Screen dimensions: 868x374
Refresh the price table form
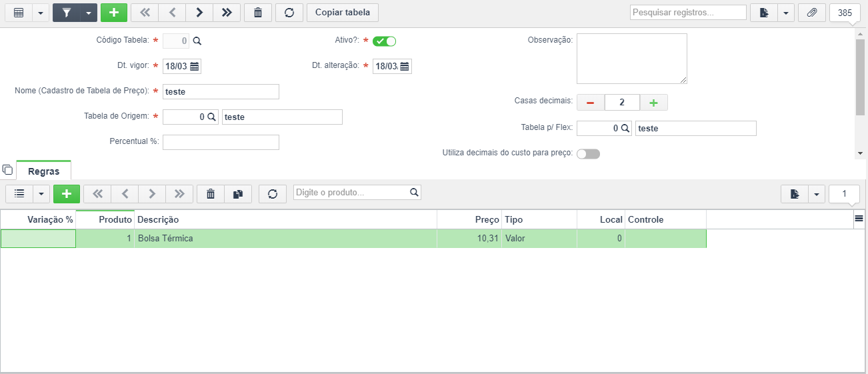click(289, 13)
